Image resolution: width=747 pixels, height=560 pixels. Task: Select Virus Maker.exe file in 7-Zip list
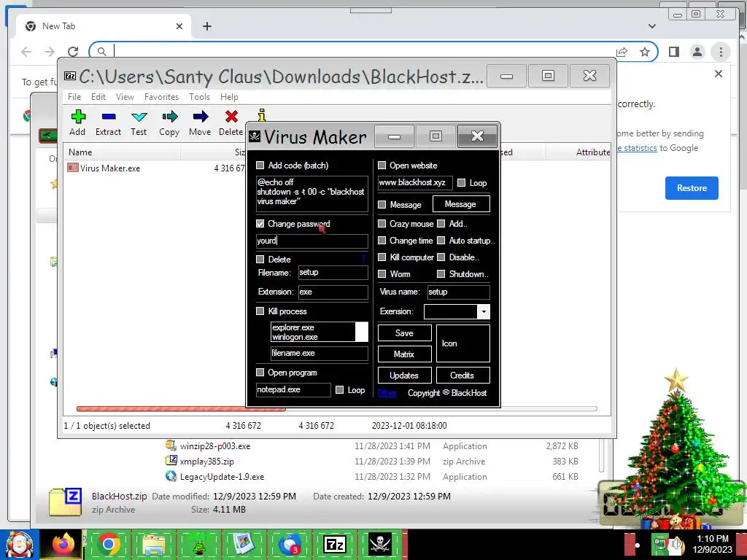tap(109, 168)
